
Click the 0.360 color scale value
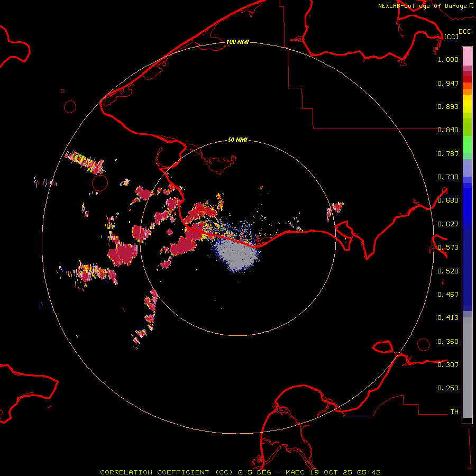coord(448,342)
